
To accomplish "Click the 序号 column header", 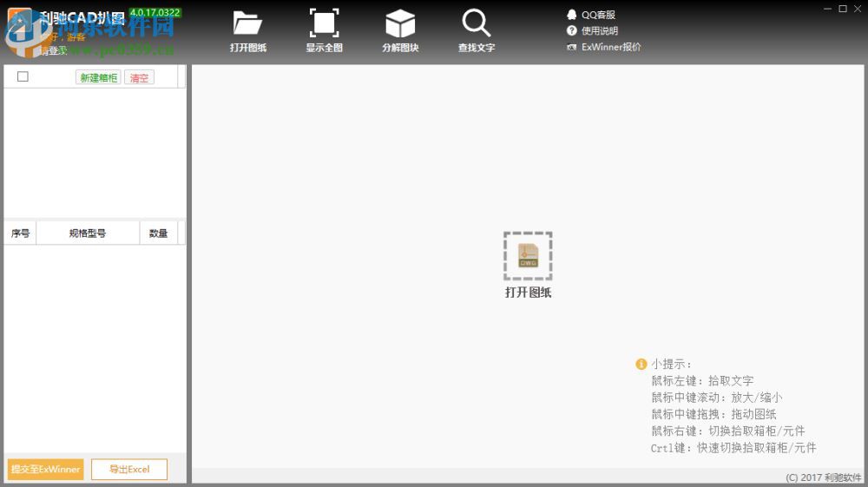I will 21,234.
